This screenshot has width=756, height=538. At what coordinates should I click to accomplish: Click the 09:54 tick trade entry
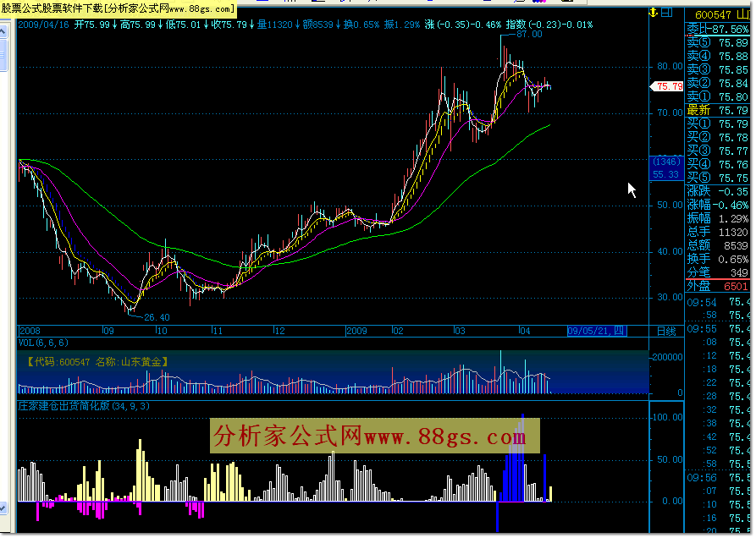pos(719,303)
